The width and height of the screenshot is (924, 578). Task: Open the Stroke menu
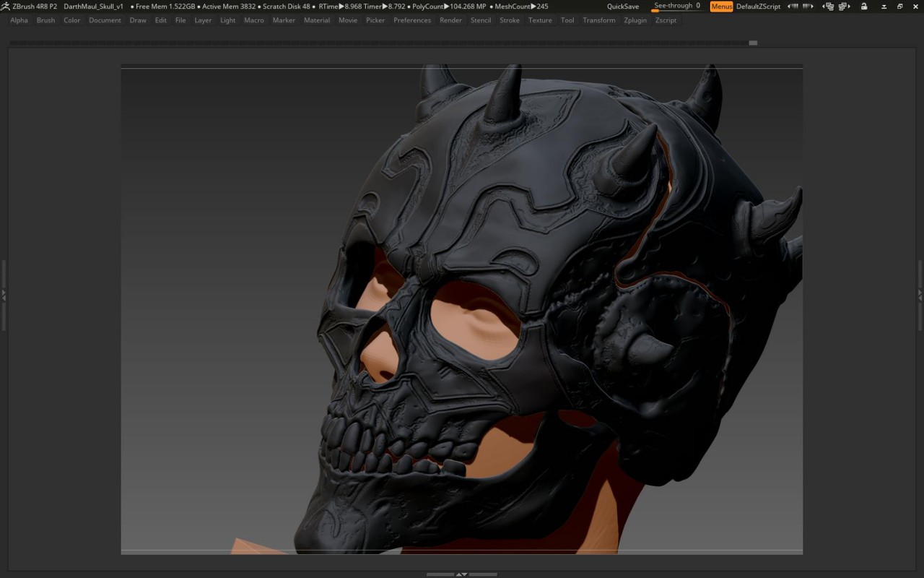pyautogui.click(x=510, y=20)
